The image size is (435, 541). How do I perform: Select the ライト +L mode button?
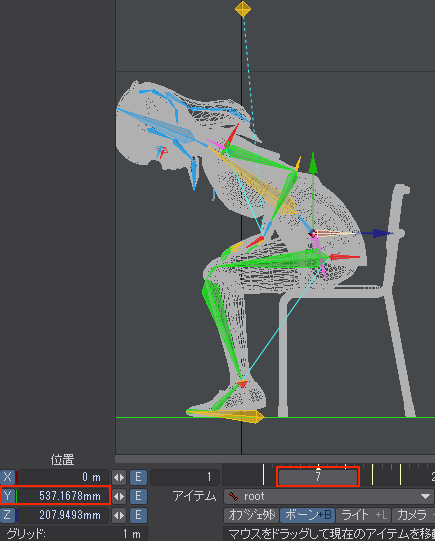tap(363, 515)
